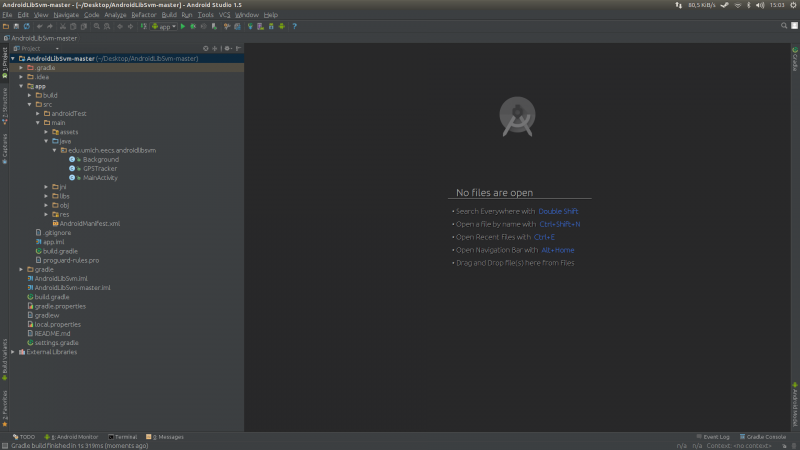The width and height of the screenshot is (800, 450).
Task: Collapse the src folder in tree
Action: tap(31, 104)
